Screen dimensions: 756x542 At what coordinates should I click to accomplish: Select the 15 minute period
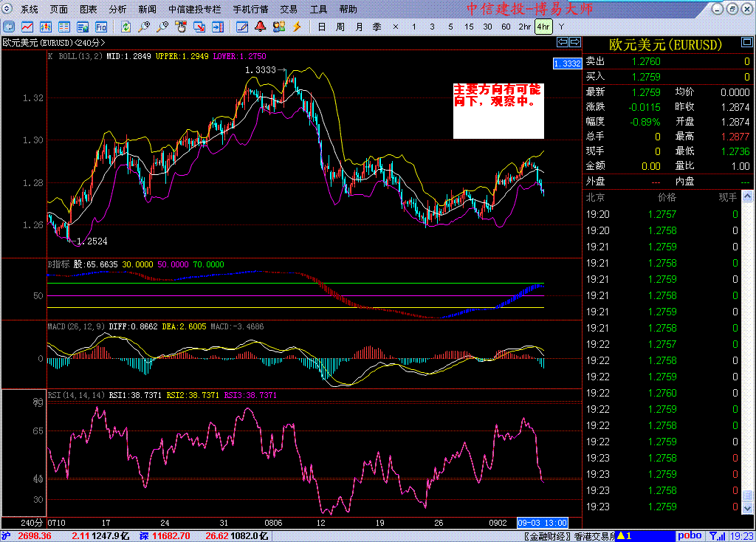click(469, 27)
